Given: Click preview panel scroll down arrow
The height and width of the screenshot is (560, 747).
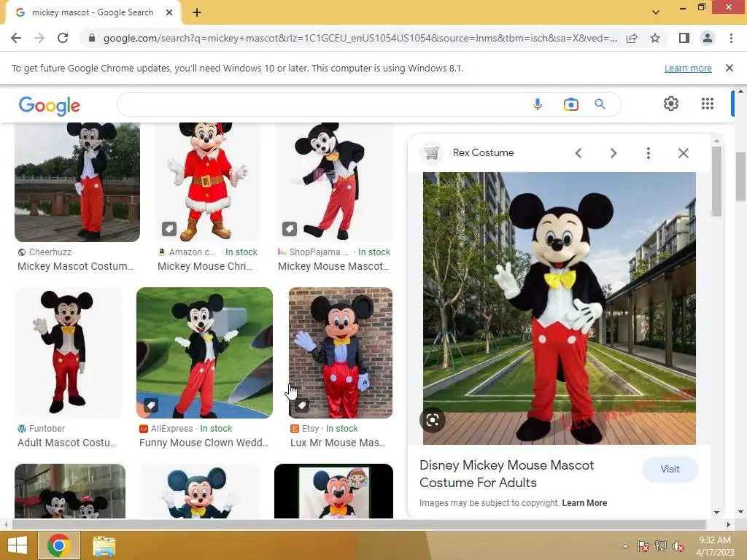Looking at the screenshot, I should pos(716,513).
